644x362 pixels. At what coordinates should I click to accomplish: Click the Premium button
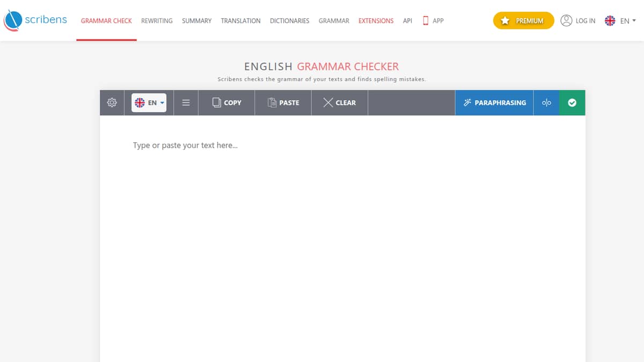(x=523, y=20)
